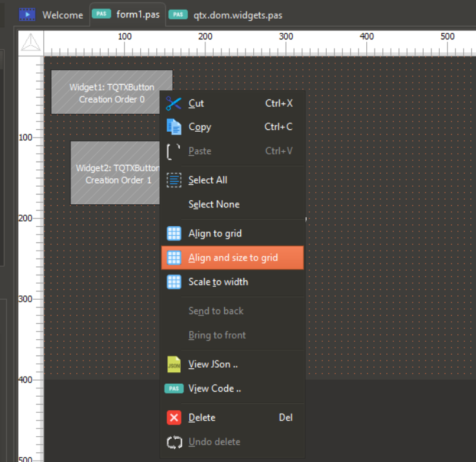Click the PAS icon beside View Code
476x462 pixels.
[x=174, y=388]
